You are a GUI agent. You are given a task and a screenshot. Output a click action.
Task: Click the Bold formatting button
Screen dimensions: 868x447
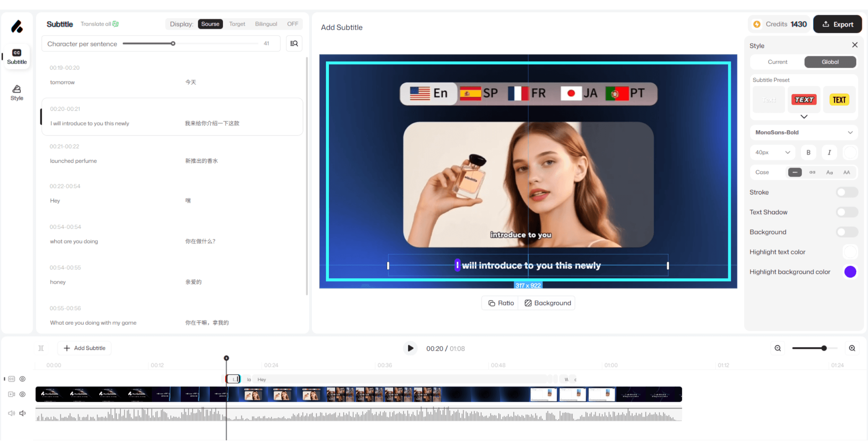click(x=808, y=153)
